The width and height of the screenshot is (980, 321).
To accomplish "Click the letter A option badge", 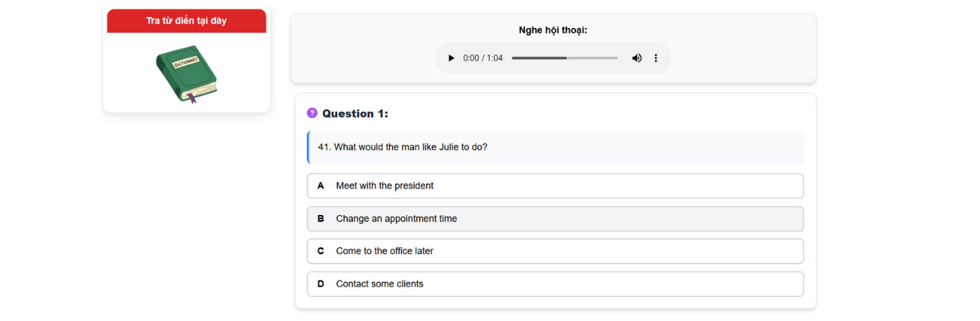I will coord(321,186).
